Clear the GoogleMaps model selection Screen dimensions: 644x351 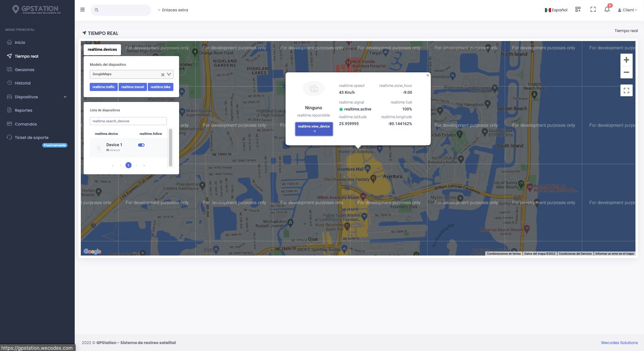(x=163, y=74)
